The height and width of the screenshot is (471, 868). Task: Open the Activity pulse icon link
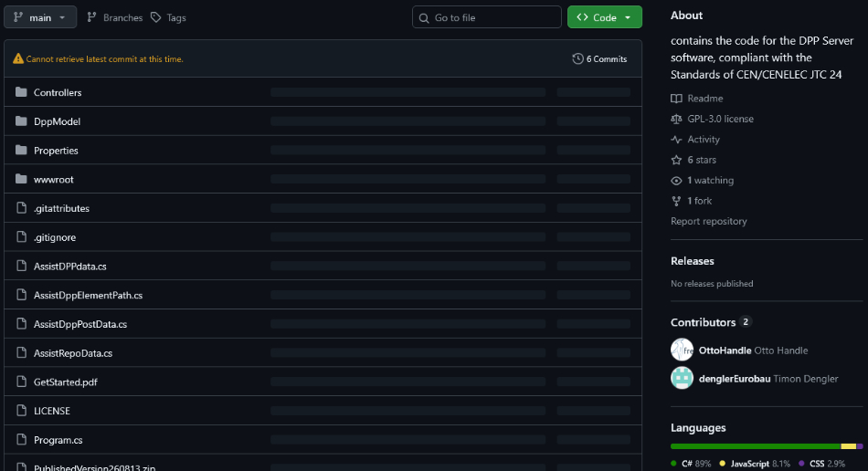[676, 140]
